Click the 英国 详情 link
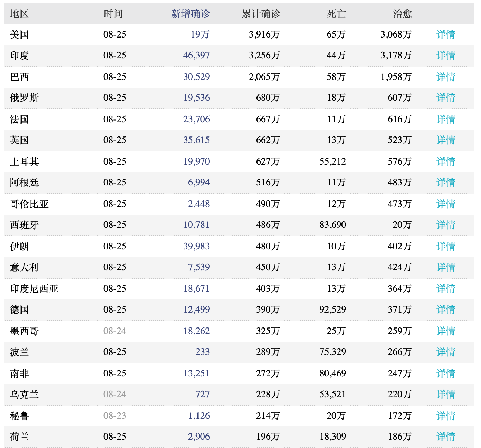The height and width of the screenshot is (448, 481). [x=445, y=140]
